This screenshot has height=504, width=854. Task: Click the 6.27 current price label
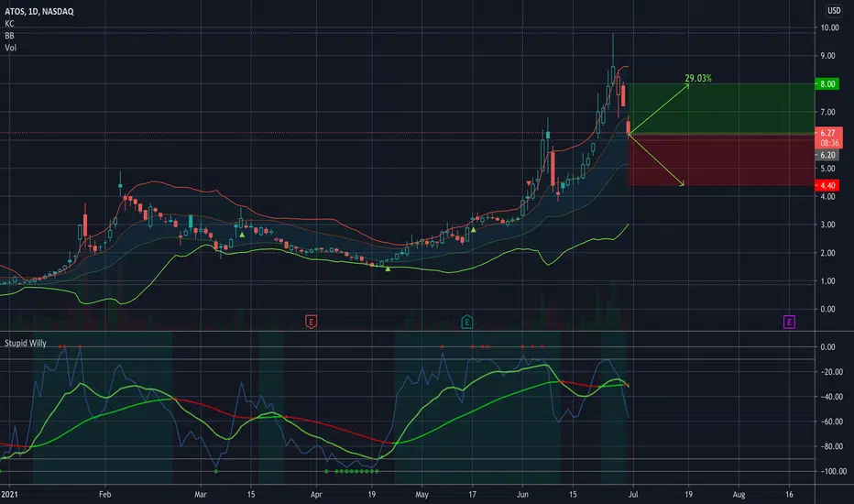point(828,133)
